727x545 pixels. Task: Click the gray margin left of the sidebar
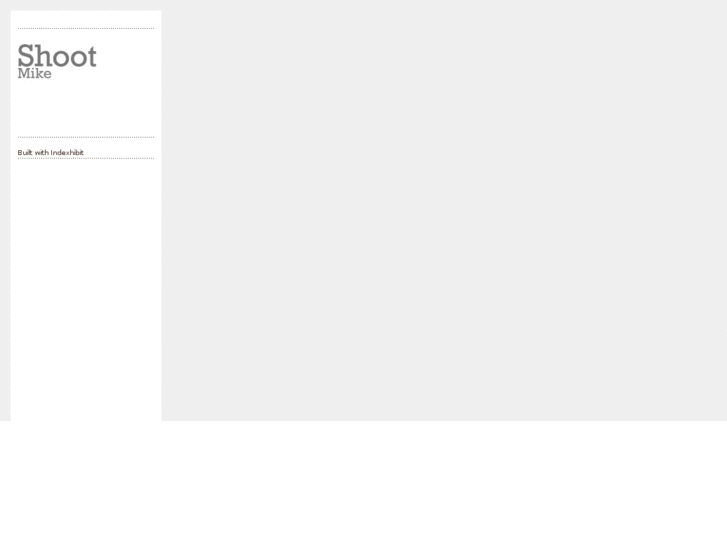click(5, 210)
